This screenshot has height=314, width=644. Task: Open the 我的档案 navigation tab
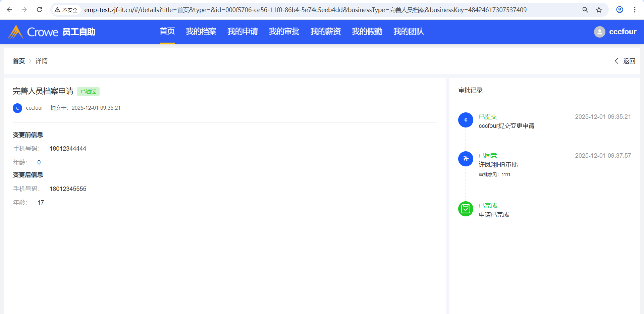tap(201, 32)
